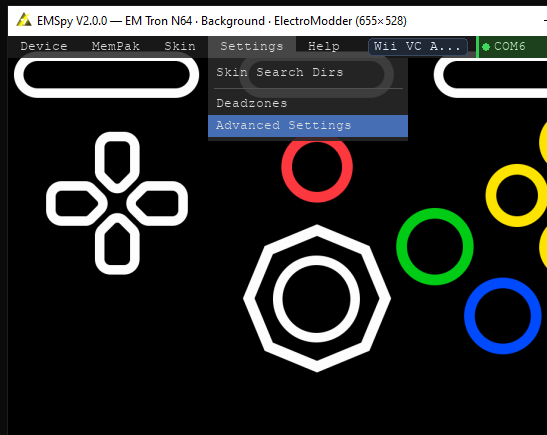547x435 pixels.
Task: Click the red Start button ring
Action: coord(317,167)
